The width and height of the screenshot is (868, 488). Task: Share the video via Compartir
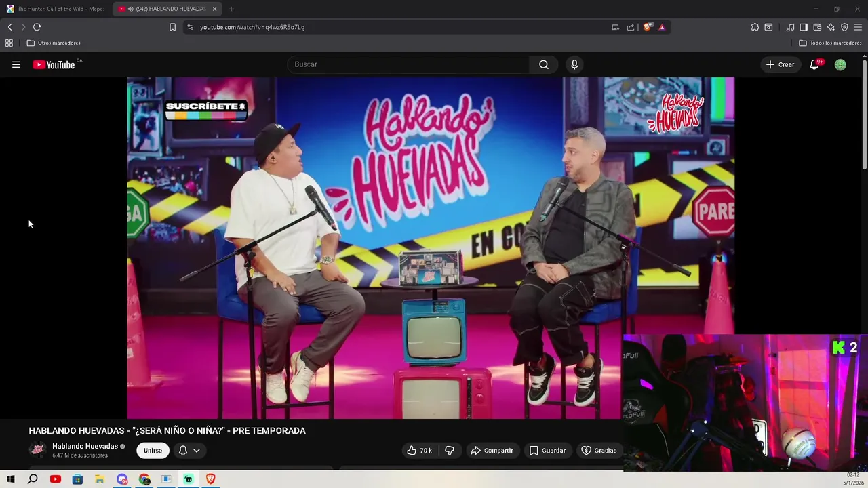(492, 450)
